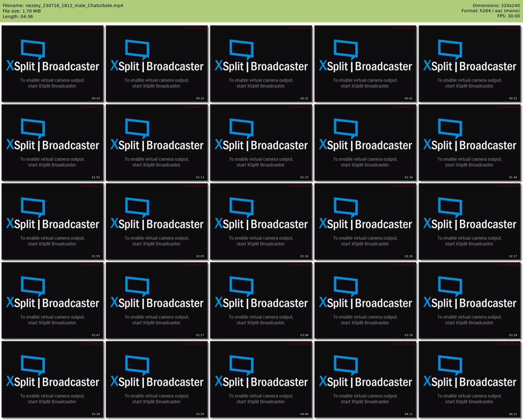The image size is (523, 420).
Task: View the 01:23 video frame
Action: point(261,143)
